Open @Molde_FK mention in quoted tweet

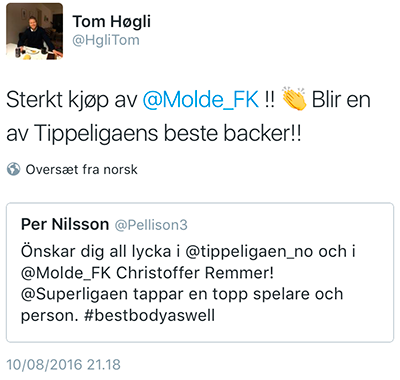66,273
